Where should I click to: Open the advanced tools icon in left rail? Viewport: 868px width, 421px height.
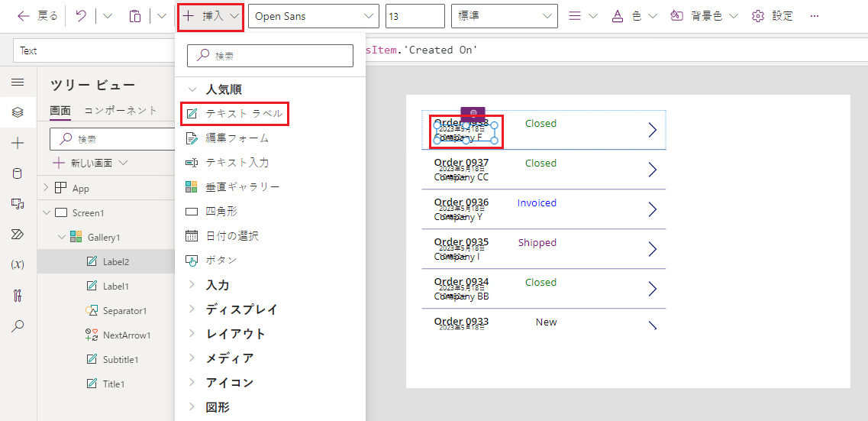coord(18,295)
